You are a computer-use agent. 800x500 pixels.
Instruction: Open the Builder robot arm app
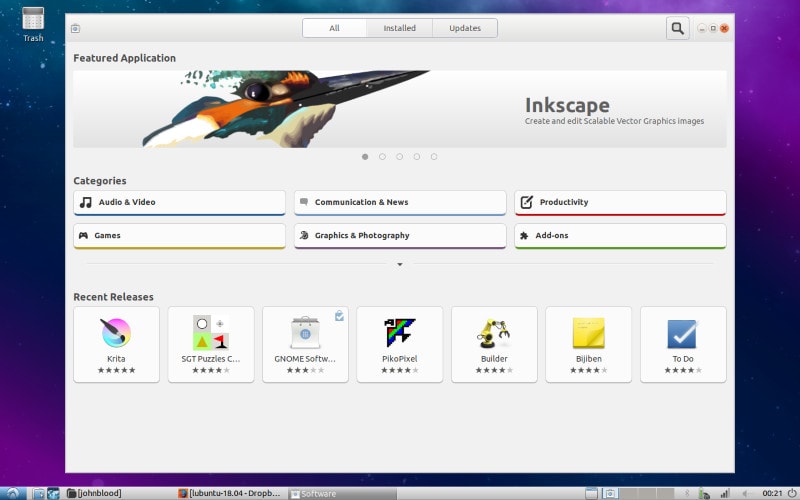494,344
